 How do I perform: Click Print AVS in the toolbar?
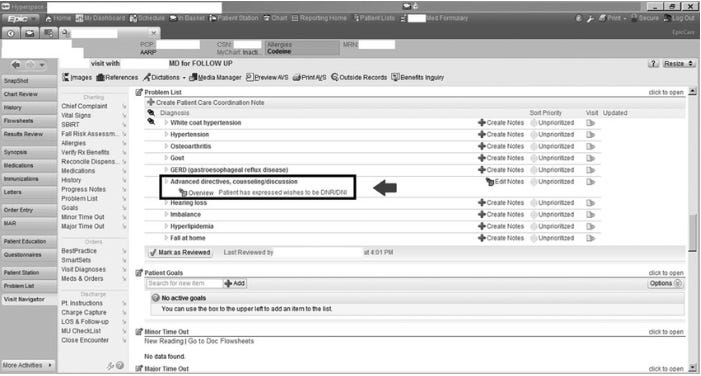309,77
